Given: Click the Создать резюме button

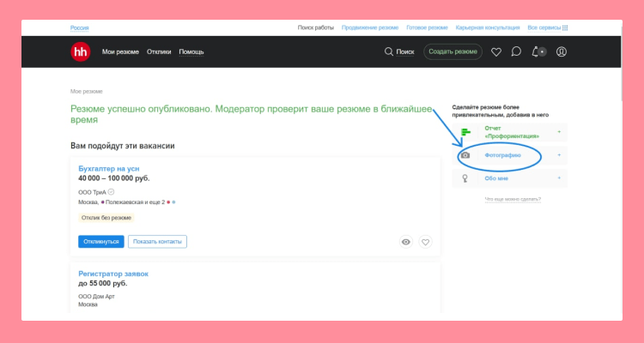Looking at the screenshot, I should pos(453,51).
